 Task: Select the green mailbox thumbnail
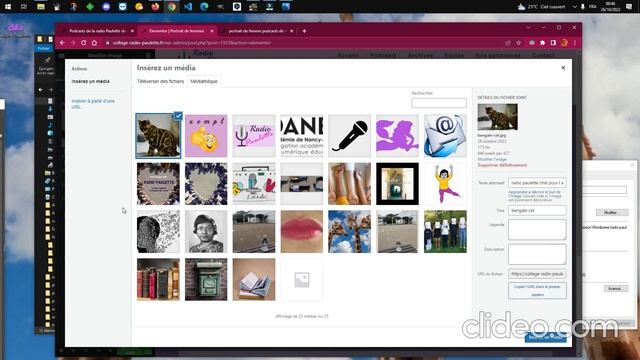pyautogui.click(x=206, y=279)
